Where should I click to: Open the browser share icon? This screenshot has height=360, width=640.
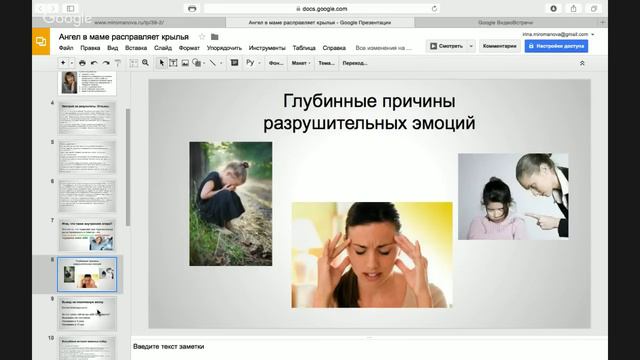click(x=573, y=9)
